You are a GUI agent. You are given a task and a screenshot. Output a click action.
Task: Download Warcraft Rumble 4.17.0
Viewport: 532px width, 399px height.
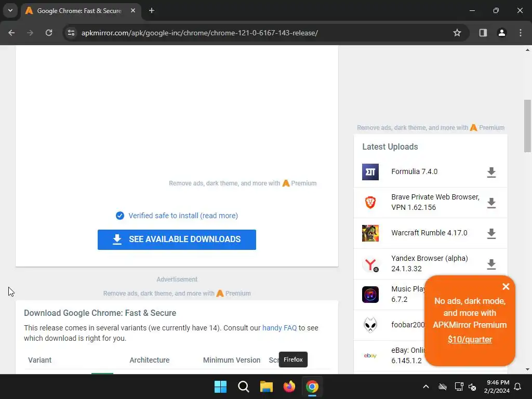(491, 233)
